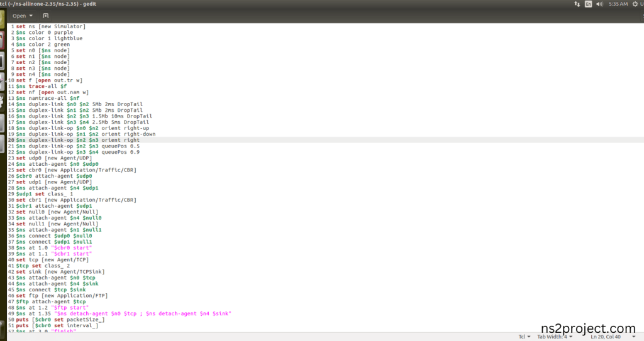
Task: Click the 'orient right-up' line
Action: click(x=82, y=128)
